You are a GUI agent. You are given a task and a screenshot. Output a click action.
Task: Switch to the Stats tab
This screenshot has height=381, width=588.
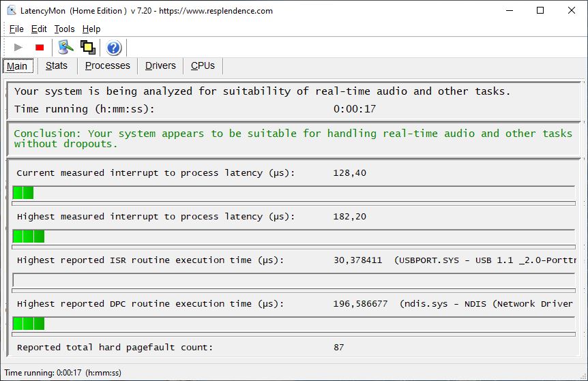click(x=57, y=65)
